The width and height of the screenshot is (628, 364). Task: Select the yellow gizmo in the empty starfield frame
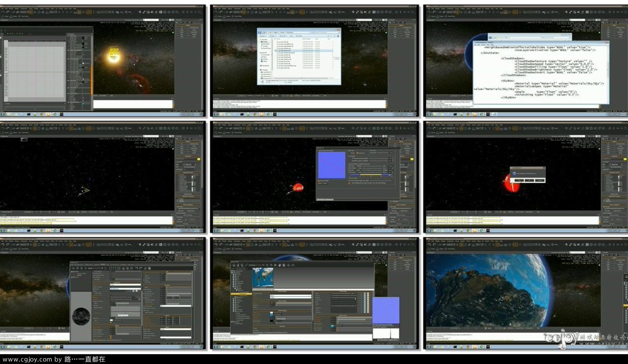click(85, 190)
